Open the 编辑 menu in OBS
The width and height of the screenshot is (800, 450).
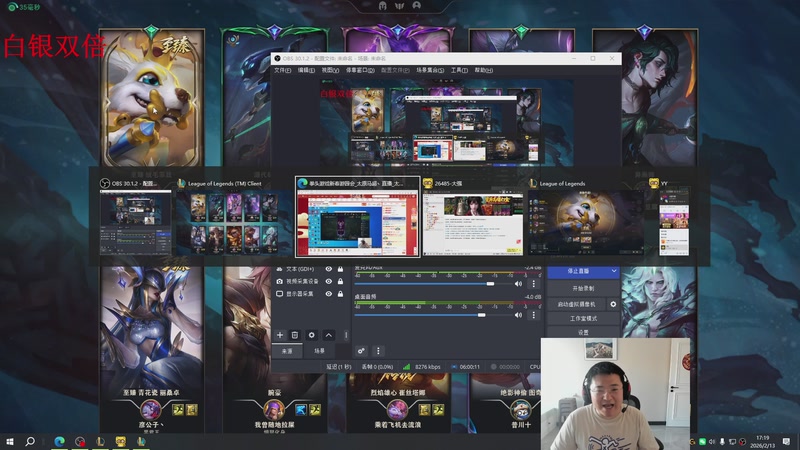(x=306, y=70)
